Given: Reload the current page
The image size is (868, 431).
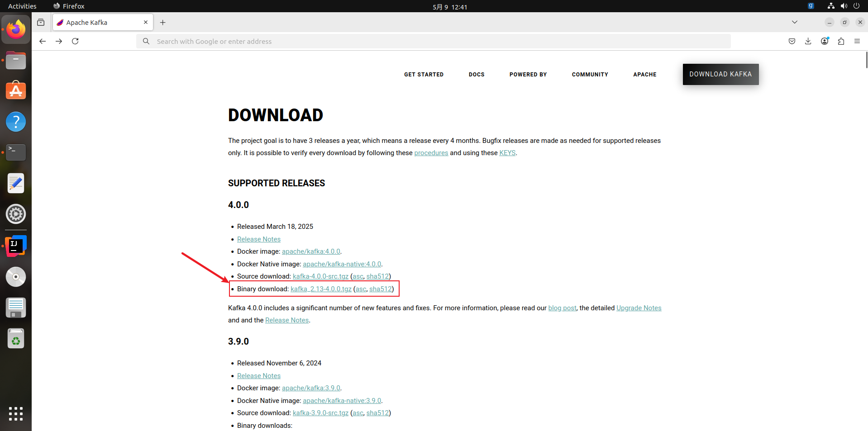Looking at the screenshot, I should [x=75, y=41].
